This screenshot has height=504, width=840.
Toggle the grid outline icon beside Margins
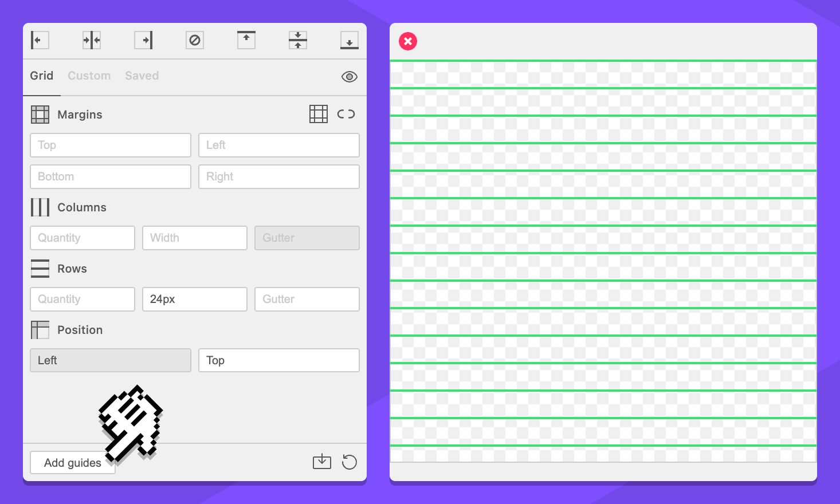[x=319, y=114]
